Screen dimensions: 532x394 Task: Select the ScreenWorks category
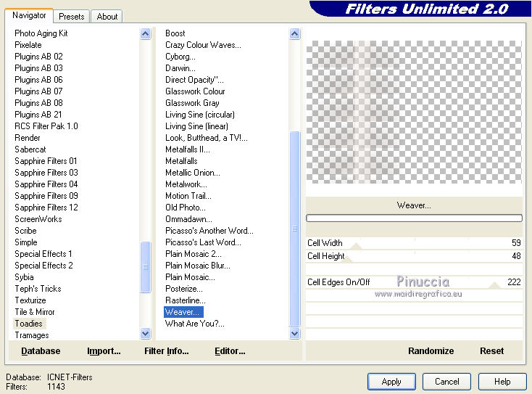(38, 219)
